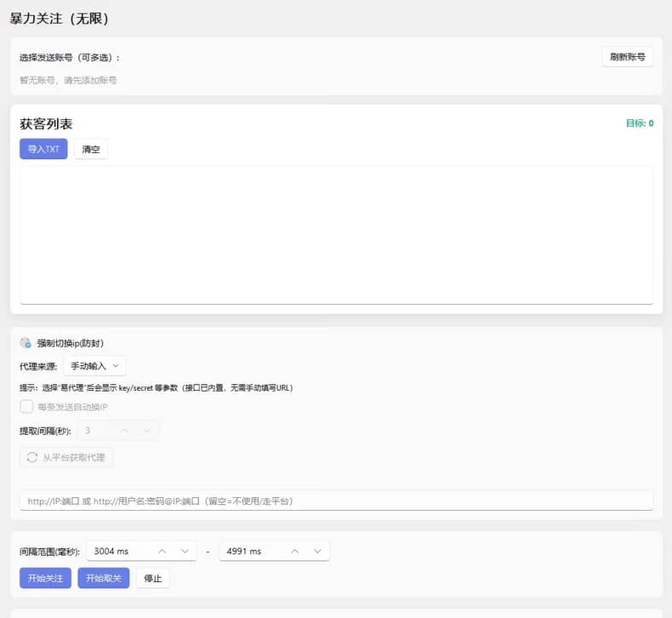The image size is (672, 618).
Task: Increase the 3004 ms minimum interval
Action: point(162,551)
